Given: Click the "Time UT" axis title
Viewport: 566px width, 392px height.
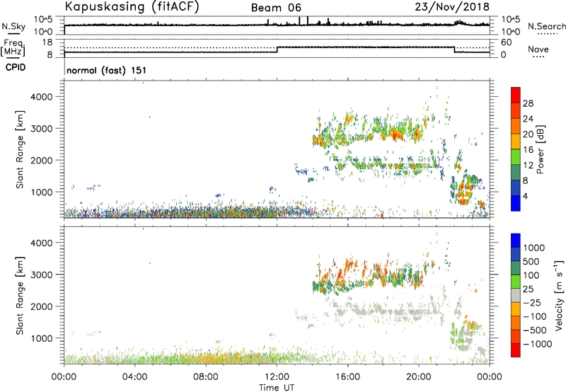Looking at the screenshot, I should coord(277,388).
